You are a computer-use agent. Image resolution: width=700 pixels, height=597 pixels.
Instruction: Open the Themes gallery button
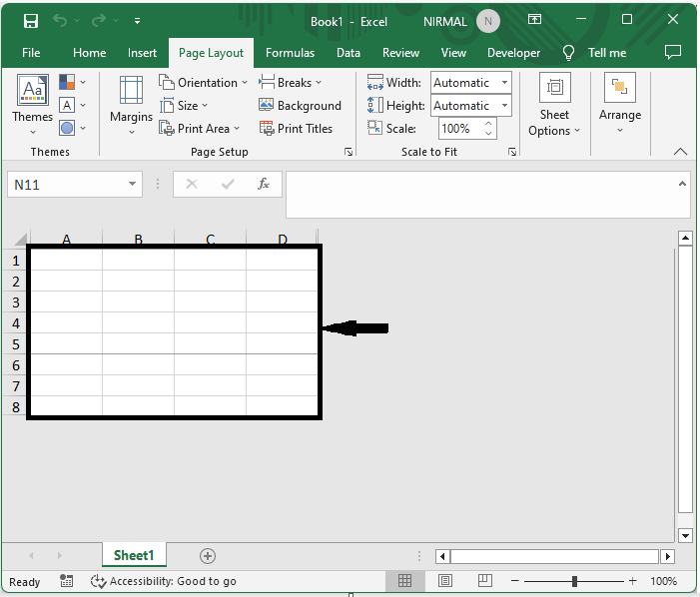(x=32, y=105)
